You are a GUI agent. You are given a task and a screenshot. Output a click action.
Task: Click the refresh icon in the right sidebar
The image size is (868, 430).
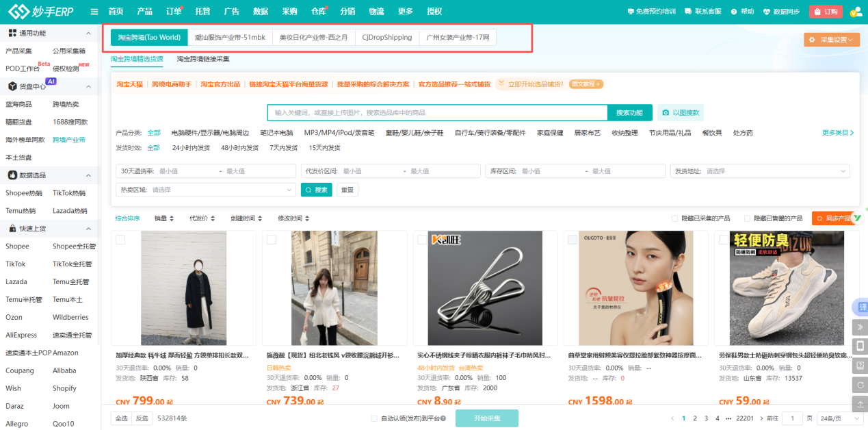860,385
